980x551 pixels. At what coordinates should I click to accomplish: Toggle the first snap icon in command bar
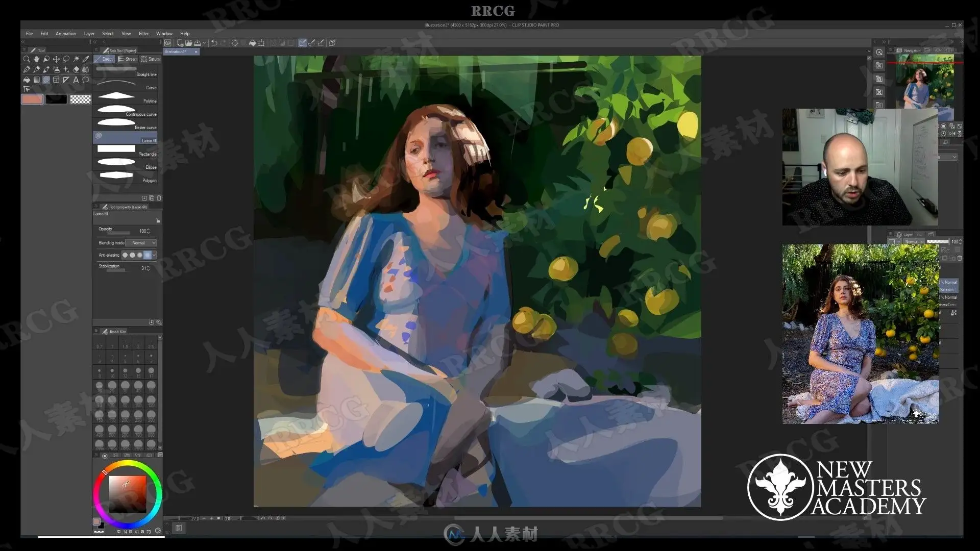303,43
